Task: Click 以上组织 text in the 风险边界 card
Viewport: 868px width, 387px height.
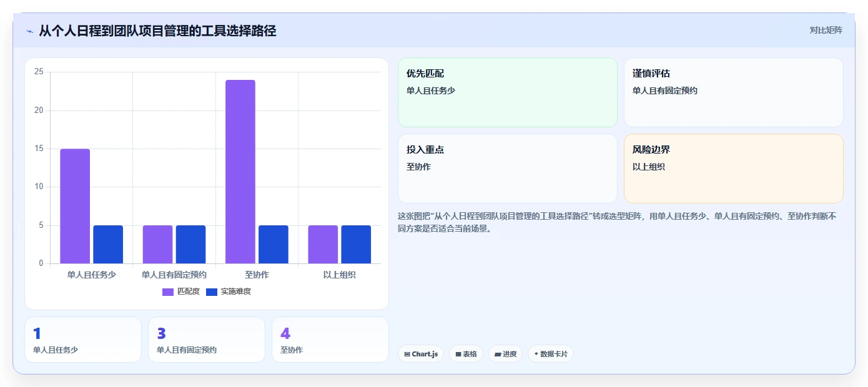Action: [x=649, y=167]
